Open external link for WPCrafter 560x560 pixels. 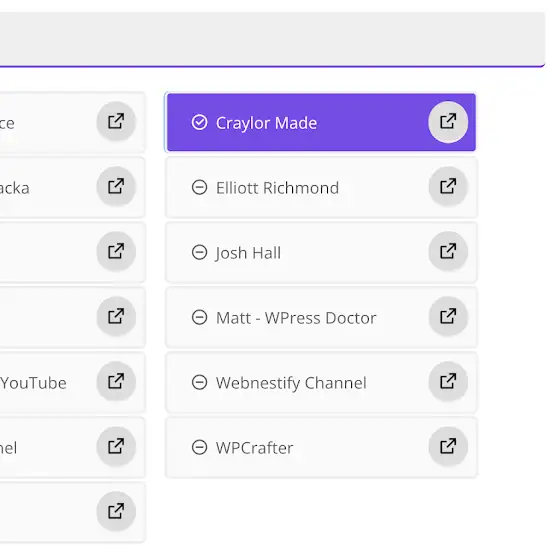tap(448, 447)
